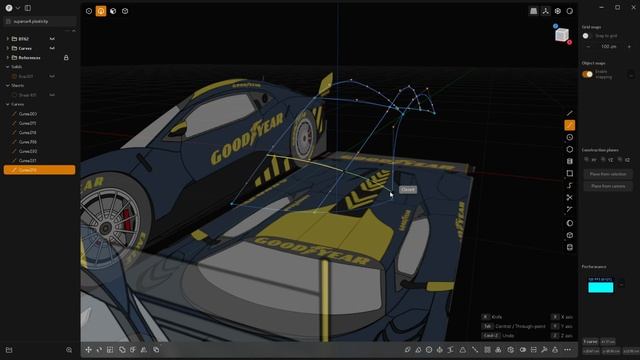The image size is (640, 360).
Task: Click the Undo shortcut hint
Action: pyautogui.click(x=498, y=336)
